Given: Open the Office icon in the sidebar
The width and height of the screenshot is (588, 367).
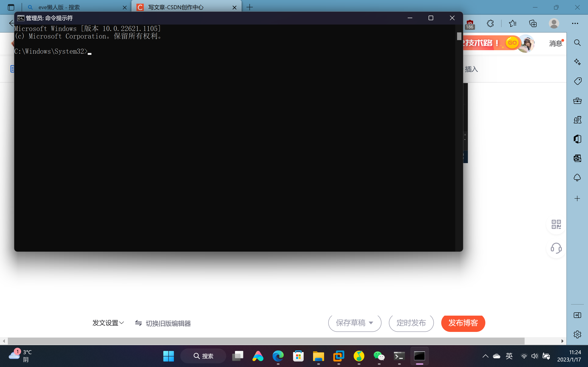Looking at the screenshot, I should pyautogui.click(x=577, y=139).
